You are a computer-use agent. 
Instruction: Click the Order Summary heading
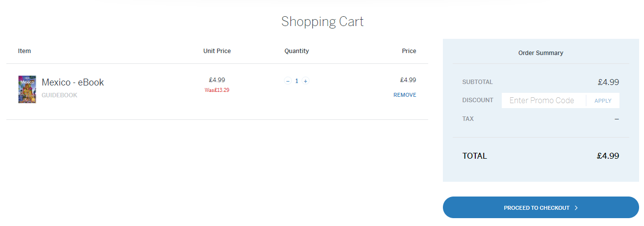tap(541, 53)
